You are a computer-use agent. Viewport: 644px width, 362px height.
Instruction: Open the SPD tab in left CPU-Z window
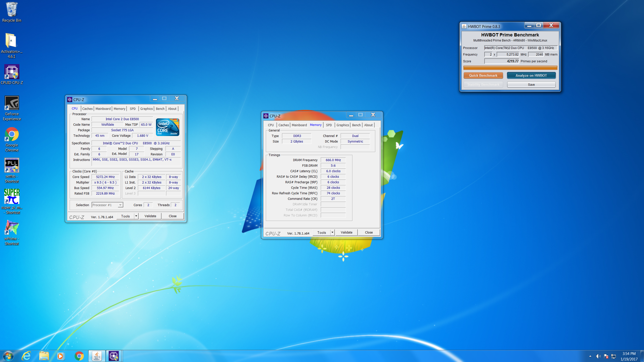coord(133,109)
